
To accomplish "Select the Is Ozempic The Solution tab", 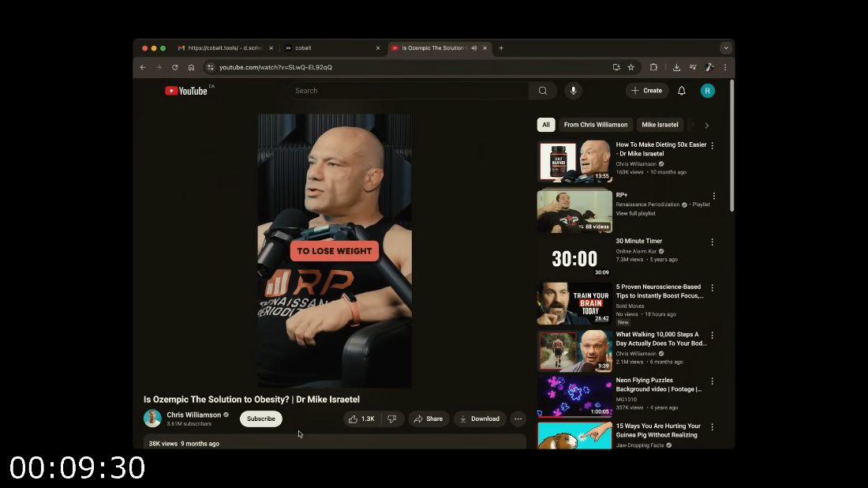I will (439, 48).
